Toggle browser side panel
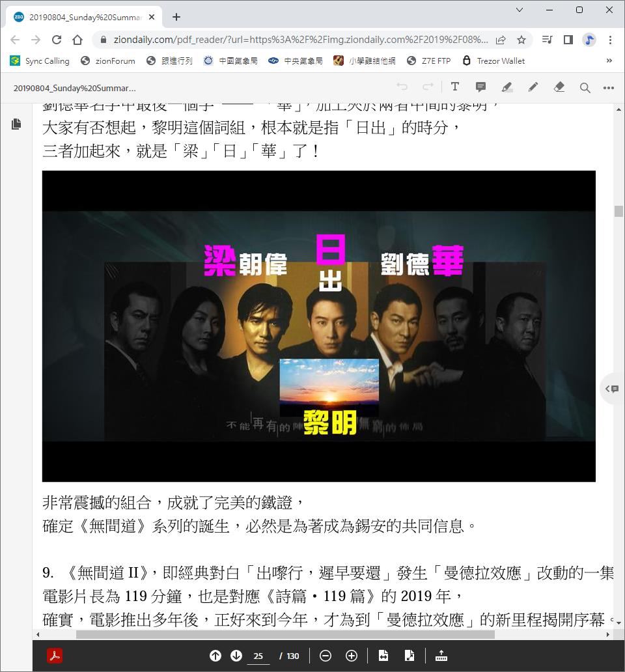This screenshot has width=625, height=672. click(x=568, y=40)
